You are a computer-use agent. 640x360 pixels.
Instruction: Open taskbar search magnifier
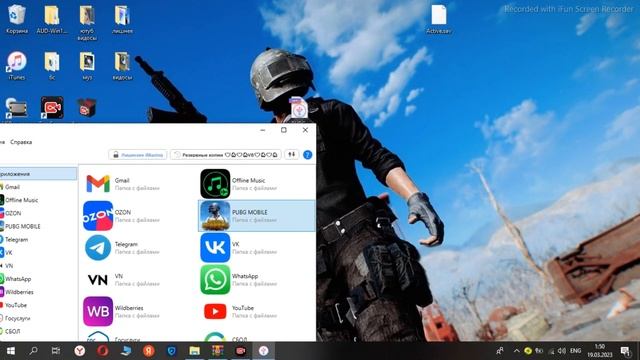coord(33,351)
